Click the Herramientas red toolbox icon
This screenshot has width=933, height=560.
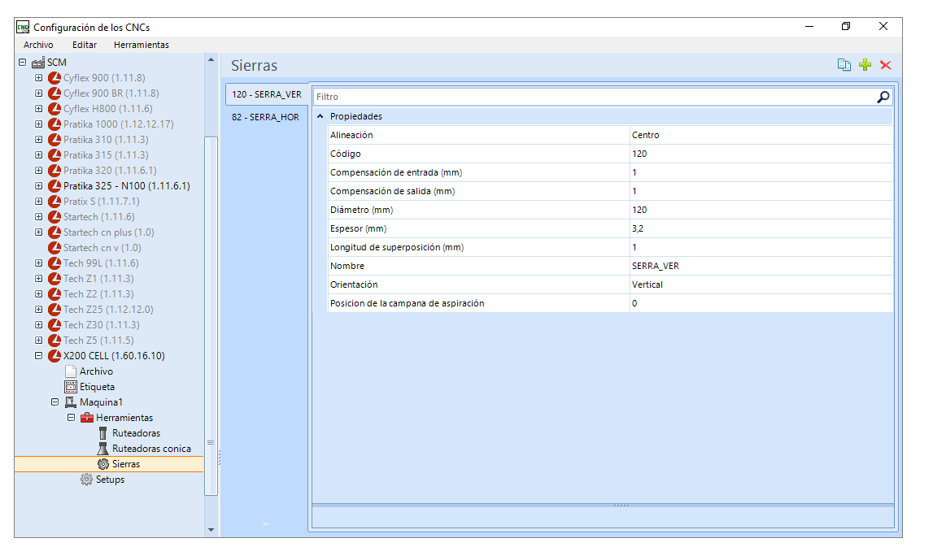[x=87, y=418]
